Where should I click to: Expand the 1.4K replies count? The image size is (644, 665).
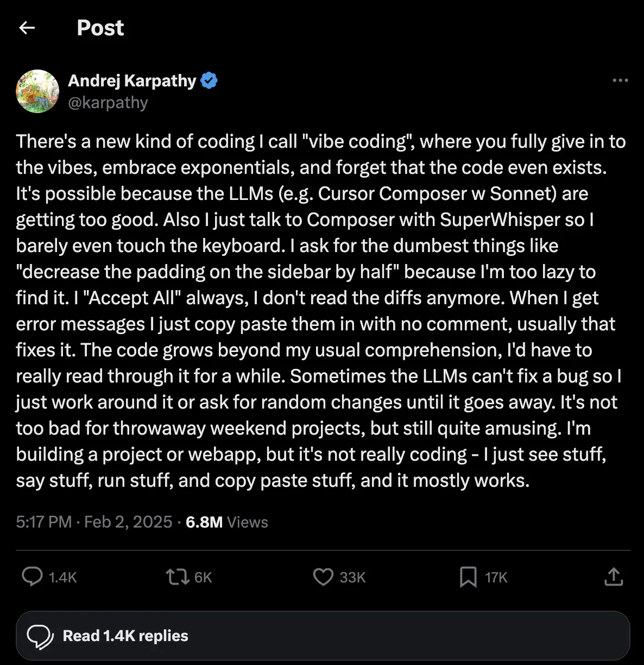click(62, 577)
